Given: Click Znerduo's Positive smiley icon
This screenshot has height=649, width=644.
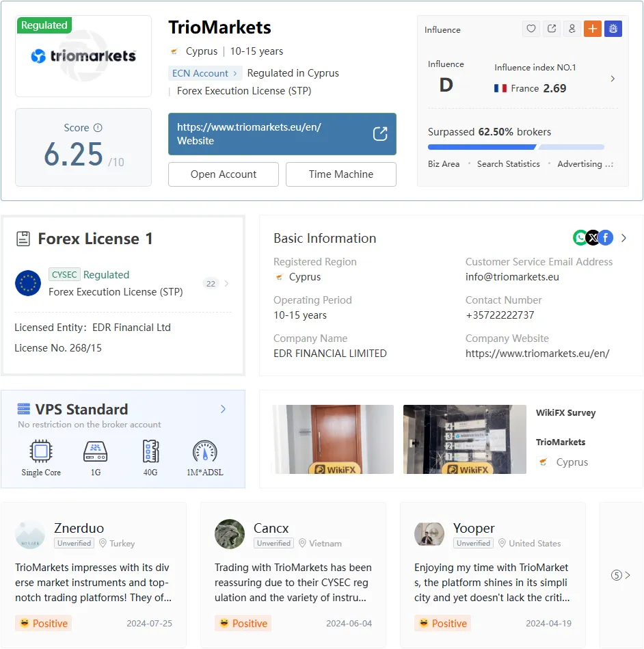Looking at the screenshot, I should (25, 622).
